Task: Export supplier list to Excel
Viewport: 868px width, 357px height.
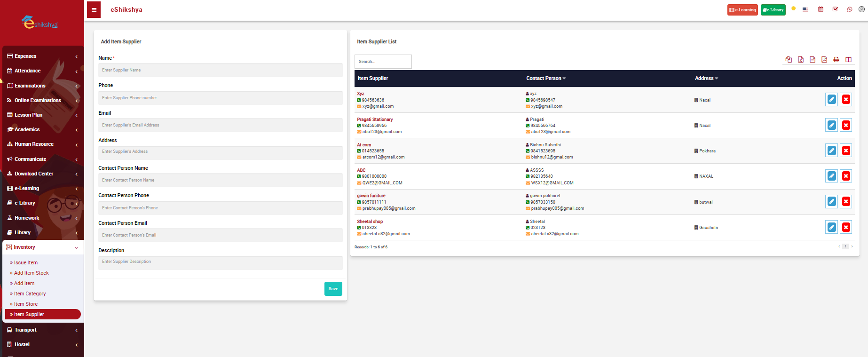Action: pos(800,60)
